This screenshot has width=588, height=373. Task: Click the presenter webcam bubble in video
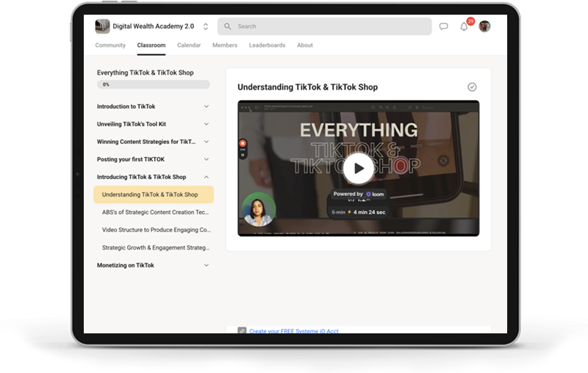click(259, 210)
